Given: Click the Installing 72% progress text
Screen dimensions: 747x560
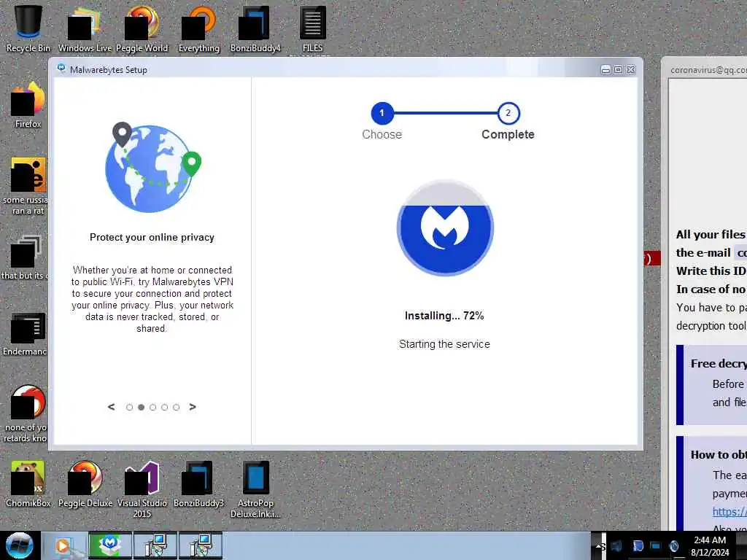Looking at the screenshot, I should point(444,316).
